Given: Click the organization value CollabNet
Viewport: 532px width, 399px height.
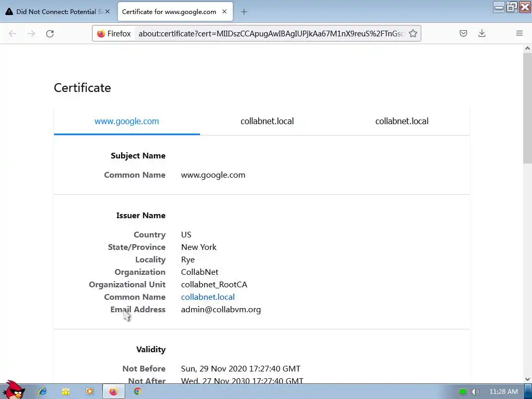Looking at the screenshot, I should pyautogui.click(x=199, y=272).
